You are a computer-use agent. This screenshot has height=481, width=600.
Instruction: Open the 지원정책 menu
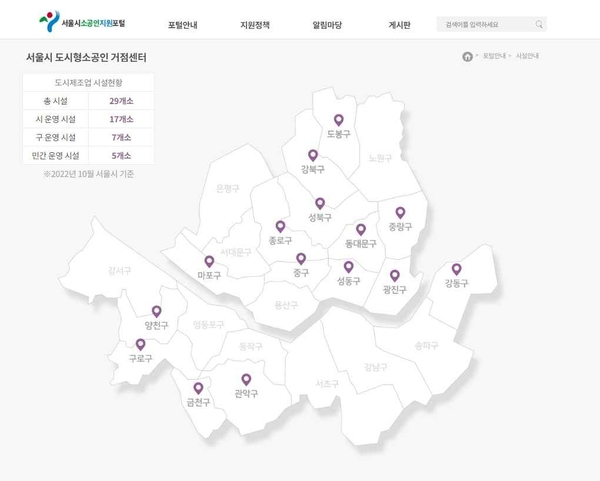255,24
